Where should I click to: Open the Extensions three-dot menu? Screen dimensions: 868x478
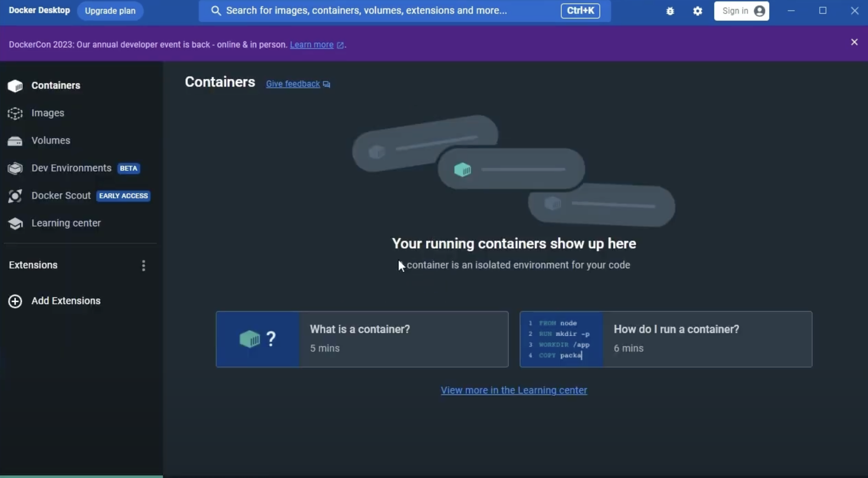click(x=143, y=266)
